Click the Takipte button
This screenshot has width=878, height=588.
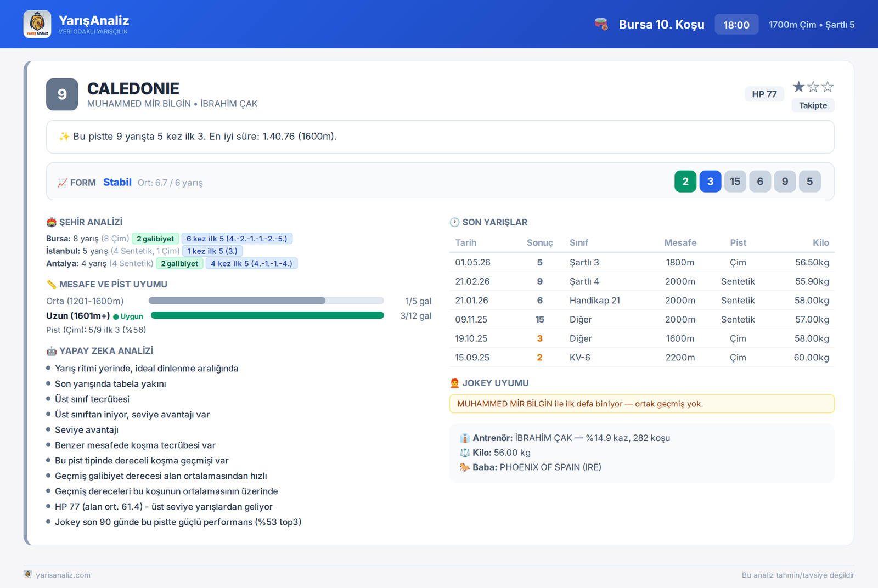click(x=813, y=105)
